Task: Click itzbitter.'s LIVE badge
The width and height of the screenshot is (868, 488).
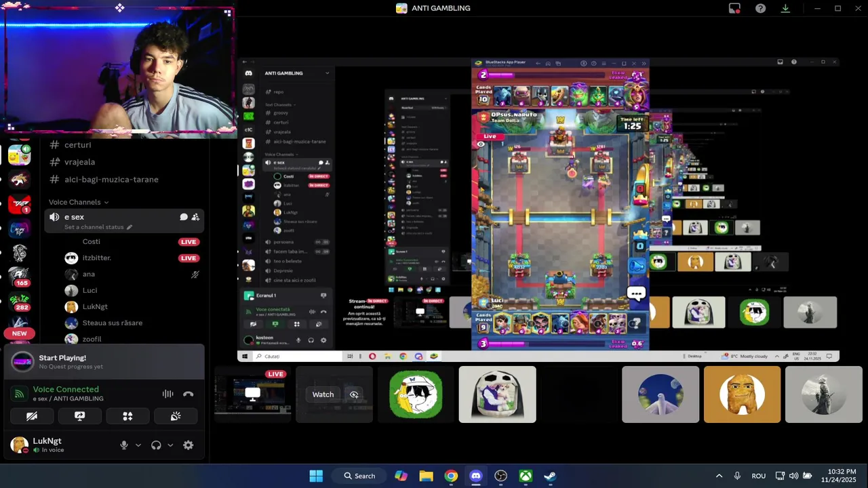Action: [189, 258]
